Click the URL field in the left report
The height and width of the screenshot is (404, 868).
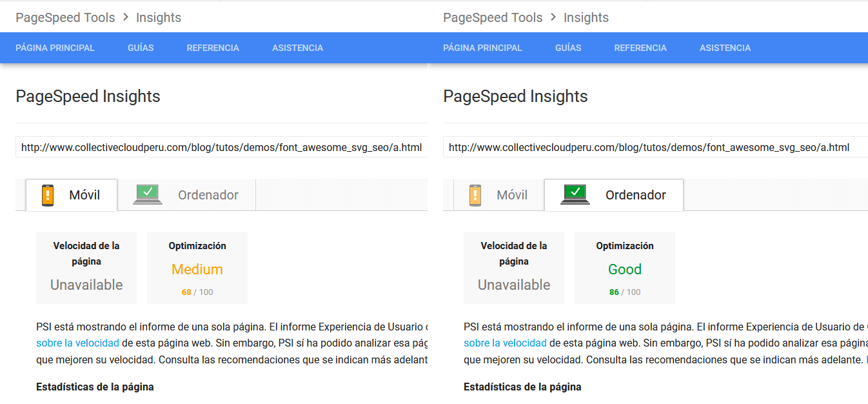click(x=221, y=147)
